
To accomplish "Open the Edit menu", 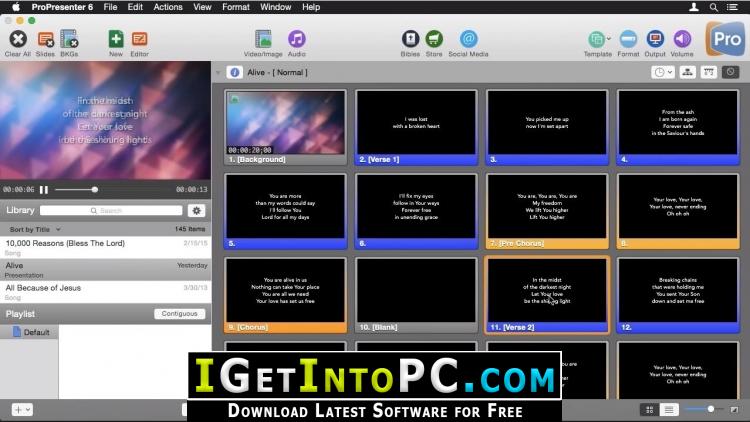I will pos(135,7).
